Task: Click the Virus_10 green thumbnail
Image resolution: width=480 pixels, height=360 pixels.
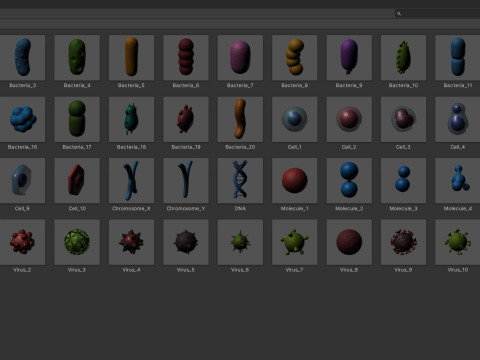Action: tap(458, 242)
